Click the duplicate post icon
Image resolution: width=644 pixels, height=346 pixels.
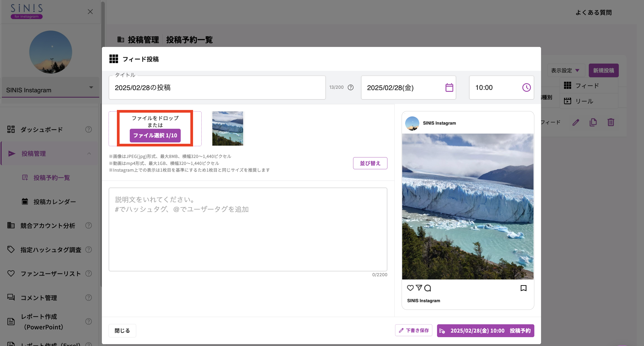coord(593,122)
